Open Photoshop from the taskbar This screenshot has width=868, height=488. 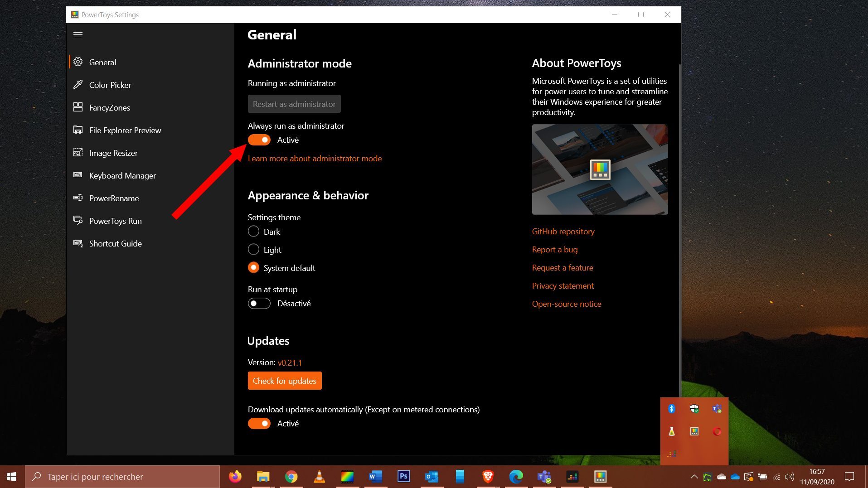[x=403, y=477]
